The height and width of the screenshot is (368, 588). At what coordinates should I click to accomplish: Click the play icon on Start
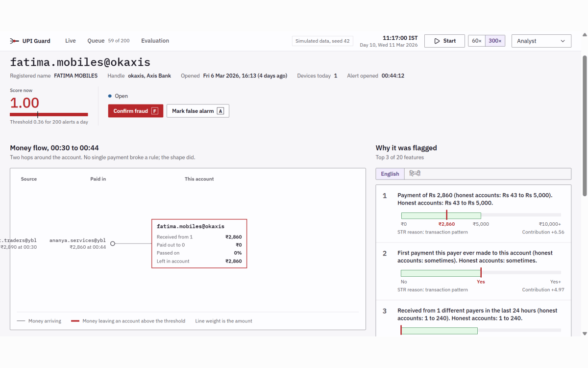coord(437,41)
